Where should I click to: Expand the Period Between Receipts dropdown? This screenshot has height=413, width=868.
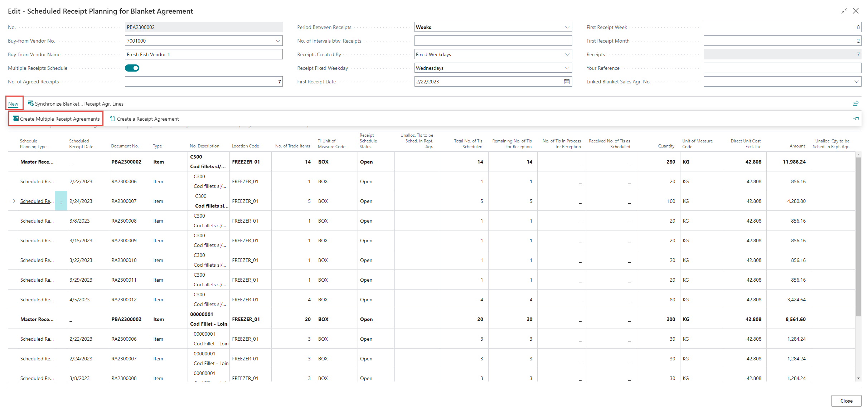[x=567, y=27]
